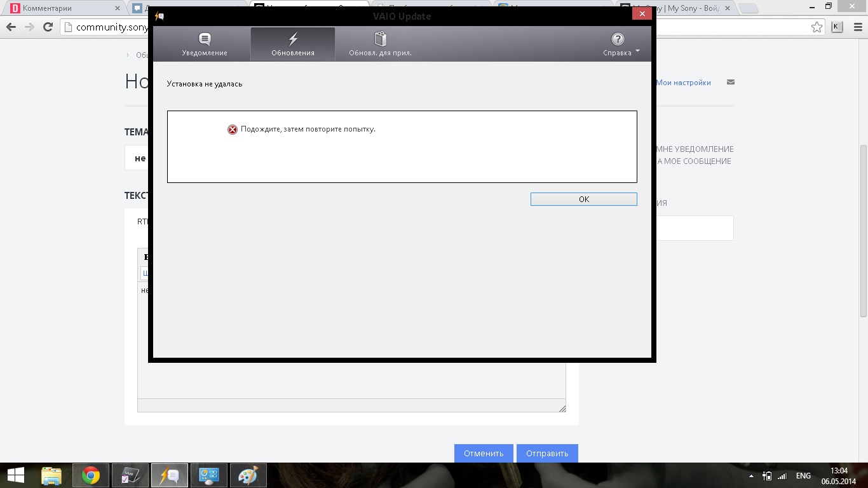Screen dimensions: 868x488
Task: Go back in Chrome browser
Action: pos(11,27)
